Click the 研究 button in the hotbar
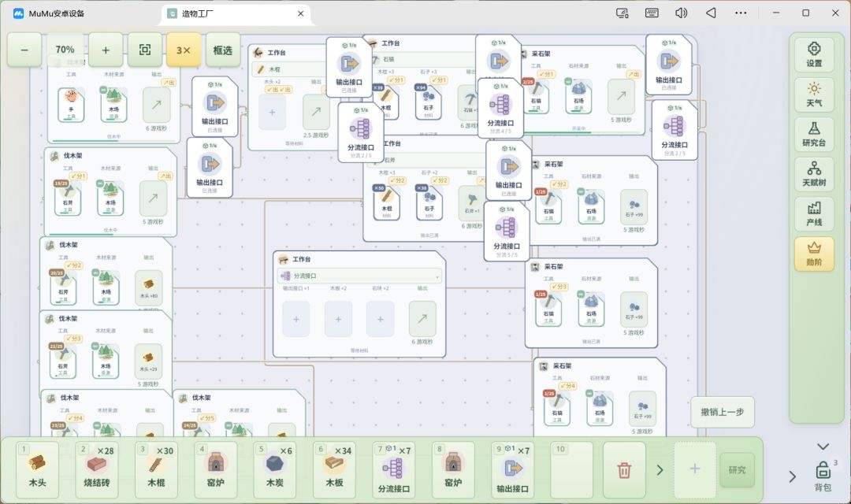The image size is (851, 504). (737, 470)
